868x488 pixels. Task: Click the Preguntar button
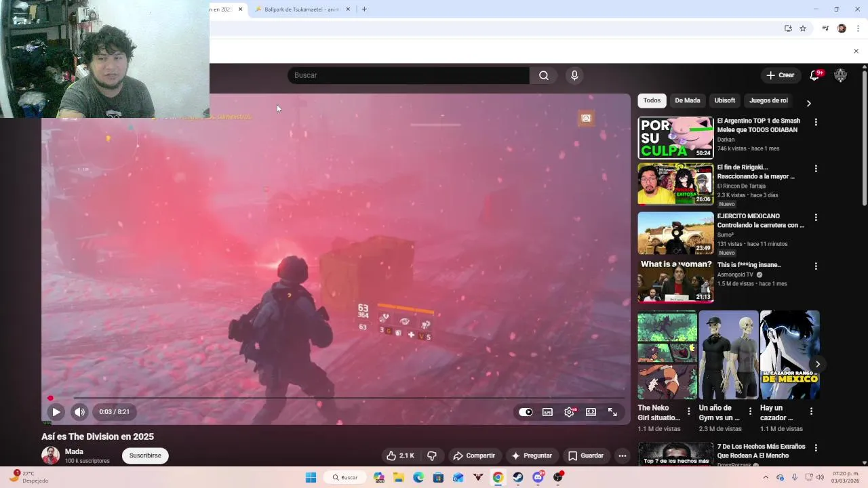[x=532, y=455]
